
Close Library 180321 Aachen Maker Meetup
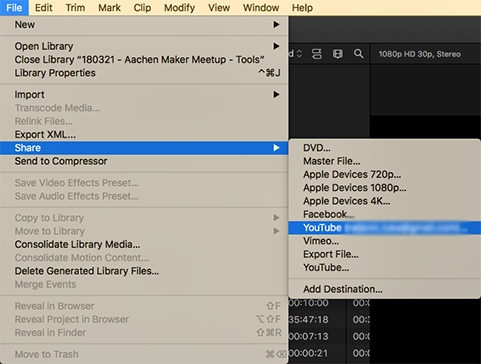pyautogui.click(x=144, y=60)
